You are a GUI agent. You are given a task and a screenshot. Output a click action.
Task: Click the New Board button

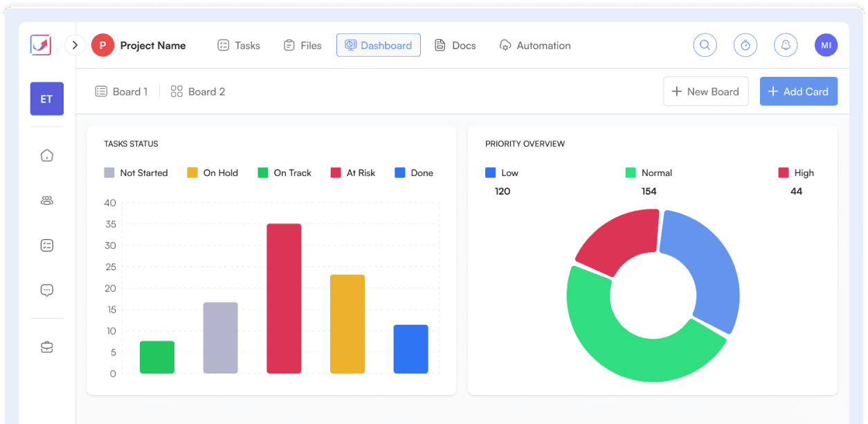tap(706, 91)
